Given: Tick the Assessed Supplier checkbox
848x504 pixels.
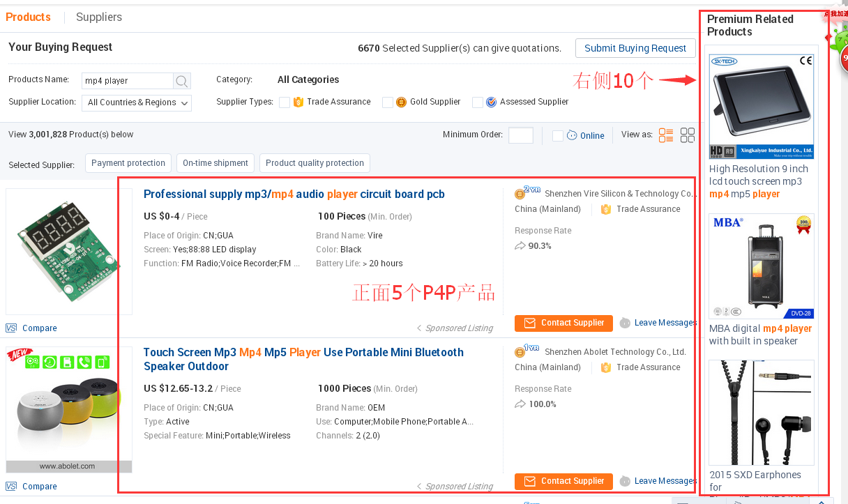Looking at the screenshot, I should [478, 102].
